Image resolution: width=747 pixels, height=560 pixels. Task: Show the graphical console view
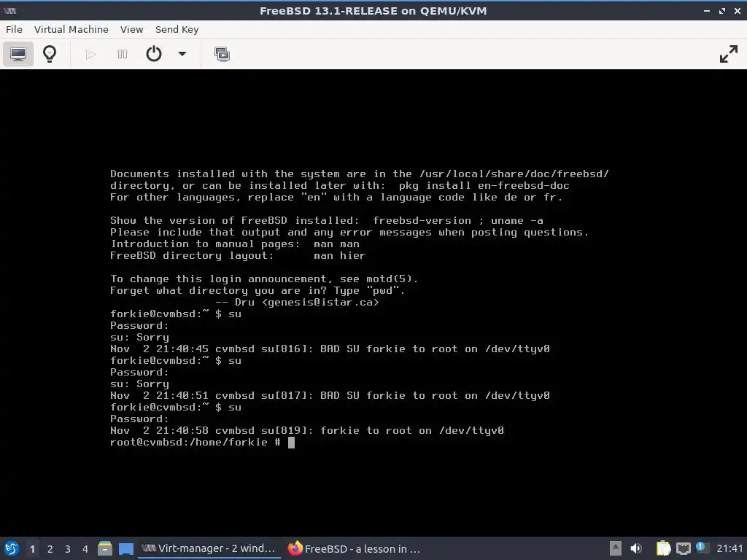(x=18, y=54)
